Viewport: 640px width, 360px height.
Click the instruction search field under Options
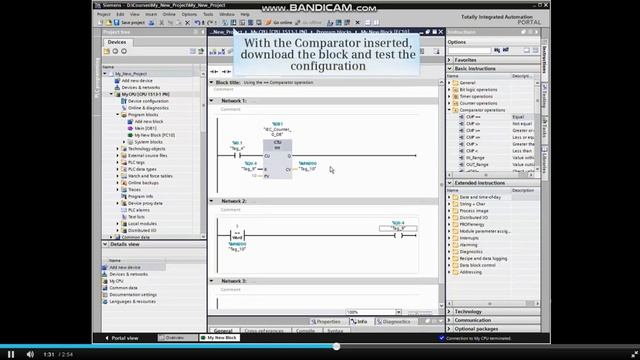click(x=469, y=50)
